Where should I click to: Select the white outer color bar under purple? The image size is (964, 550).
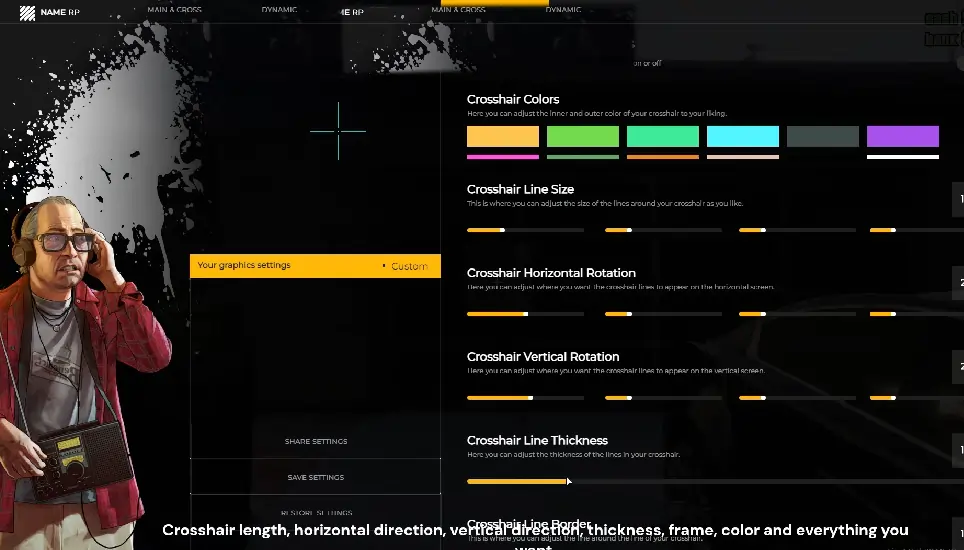903,157
